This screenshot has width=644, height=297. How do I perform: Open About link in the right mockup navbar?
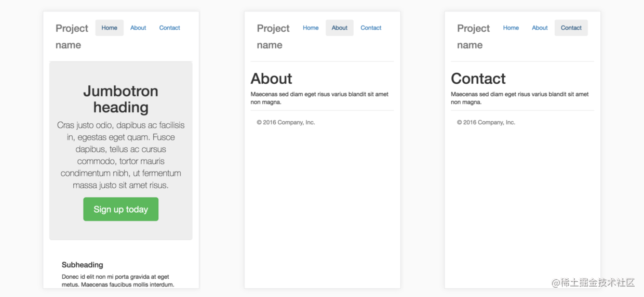click(540, 28)
